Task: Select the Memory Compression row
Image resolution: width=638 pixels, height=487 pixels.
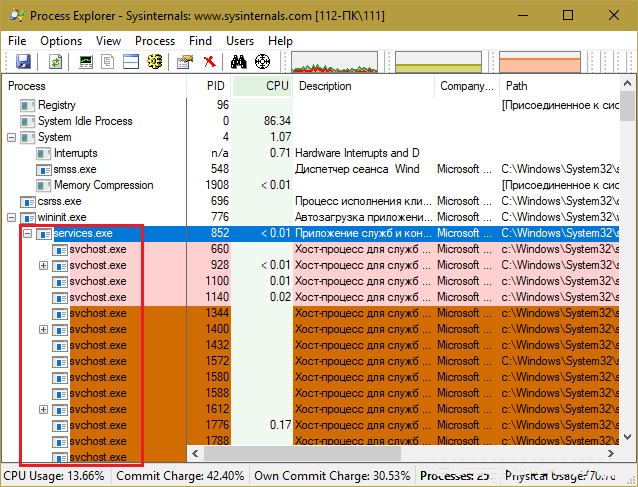Action: point(311,186)
